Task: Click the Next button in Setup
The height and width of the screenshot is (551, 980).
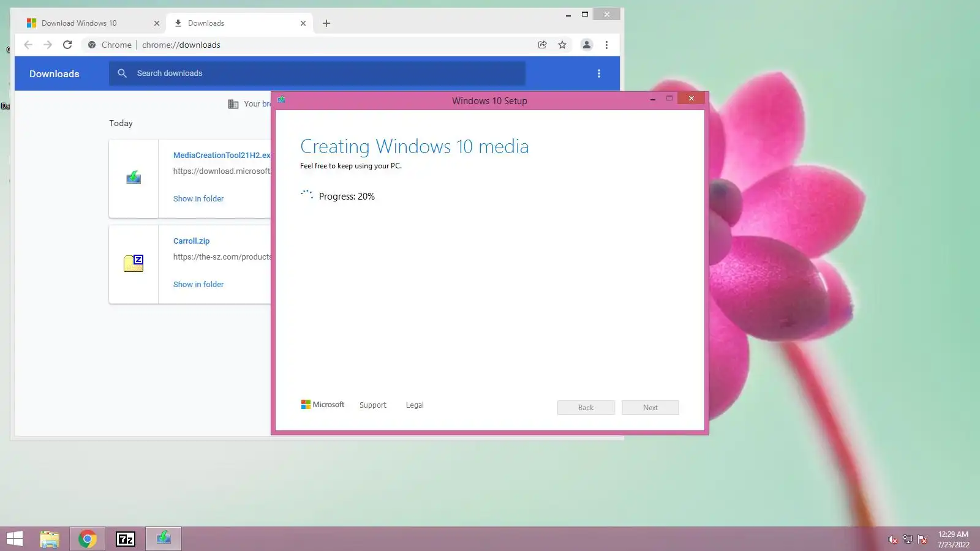Action: coord(650,408)
